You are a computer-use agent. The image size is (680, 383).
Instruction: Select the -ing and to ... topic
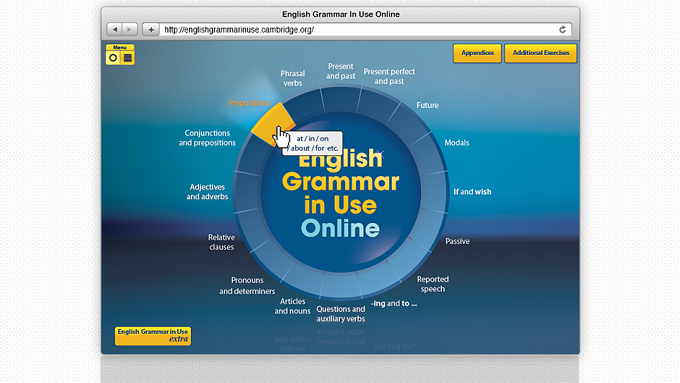coord(394,303)
